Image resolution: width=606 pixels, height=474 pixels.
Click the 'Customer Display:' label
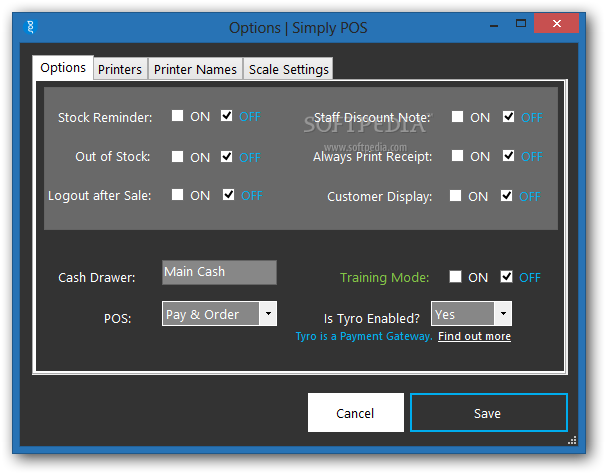(380, 197)
